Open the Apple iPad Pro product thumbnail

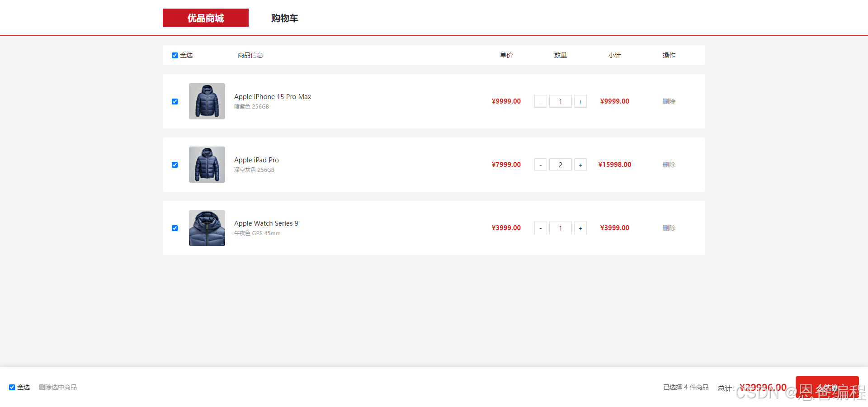tap(207, 165)
